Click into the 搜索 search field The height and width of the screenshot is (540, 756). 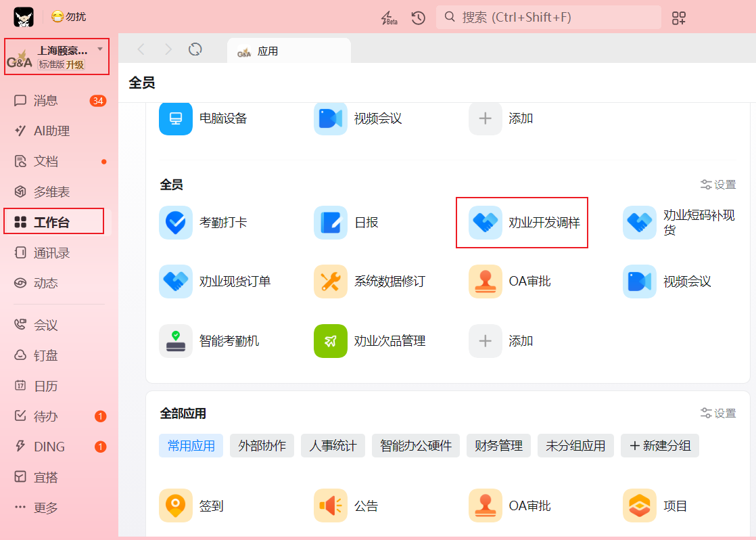click(x=548, y=18)
